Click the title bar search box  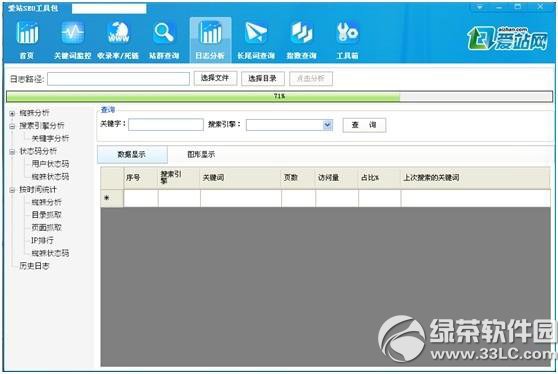point(109,9)
